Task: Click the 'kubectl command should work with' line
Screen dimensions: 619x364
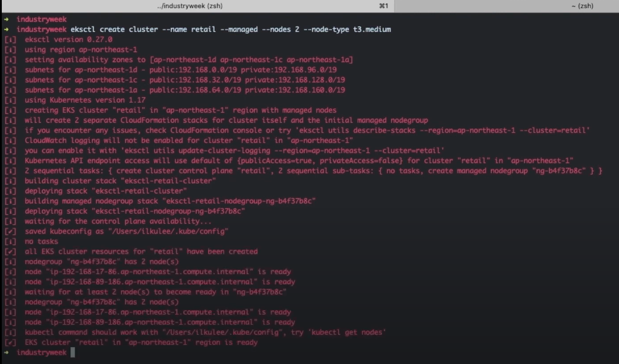Action: [195, 332]
